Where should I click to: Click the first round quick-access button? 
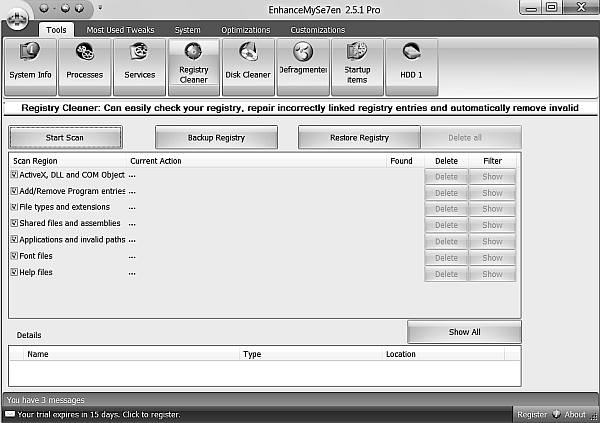44,8
